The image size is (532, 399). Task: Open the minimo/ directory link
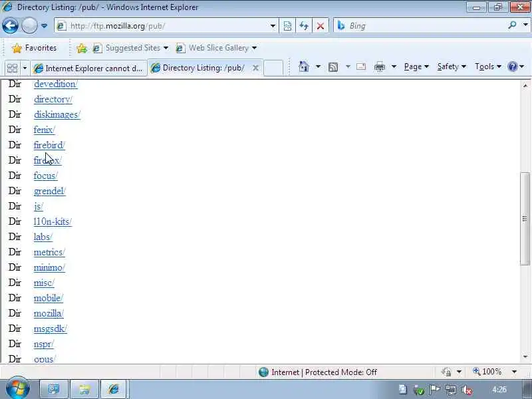pos(49,267)
